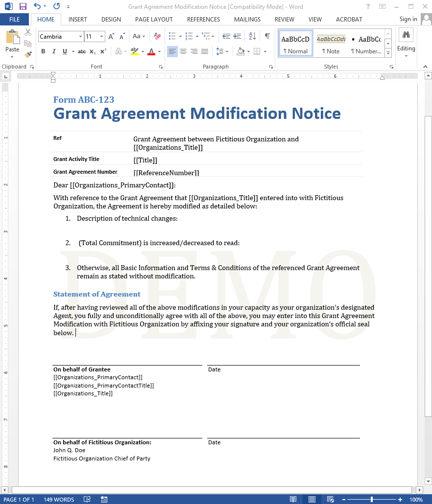The height and width of the screenshot is (504, 432).
Task: Apply borders using the Borders icon
Action: coord(257,51)
